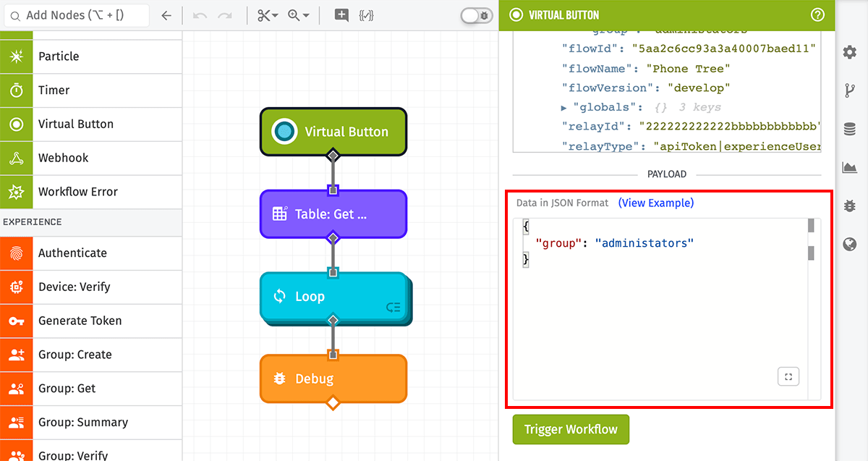Click the "flowVersion": "develop" line
The height and width of the screenshot is (461, 868).
click(x=646, y=88)
